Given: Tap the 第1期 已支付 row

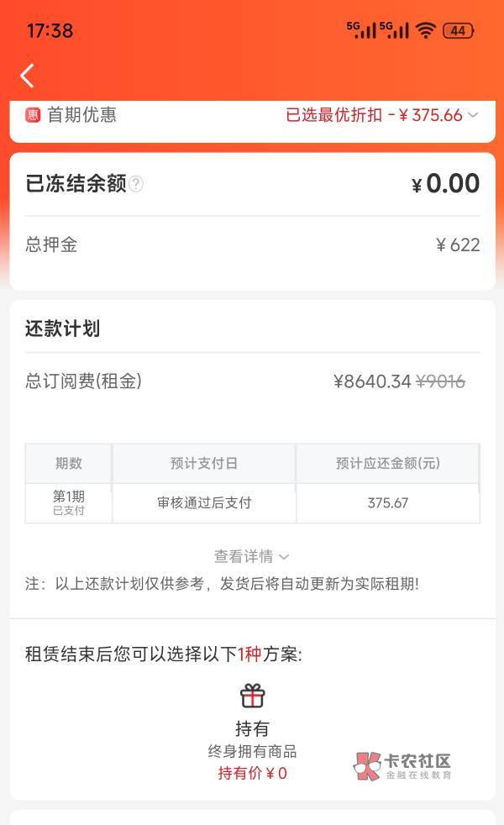Looking at the screenshot, I should 69,502.
